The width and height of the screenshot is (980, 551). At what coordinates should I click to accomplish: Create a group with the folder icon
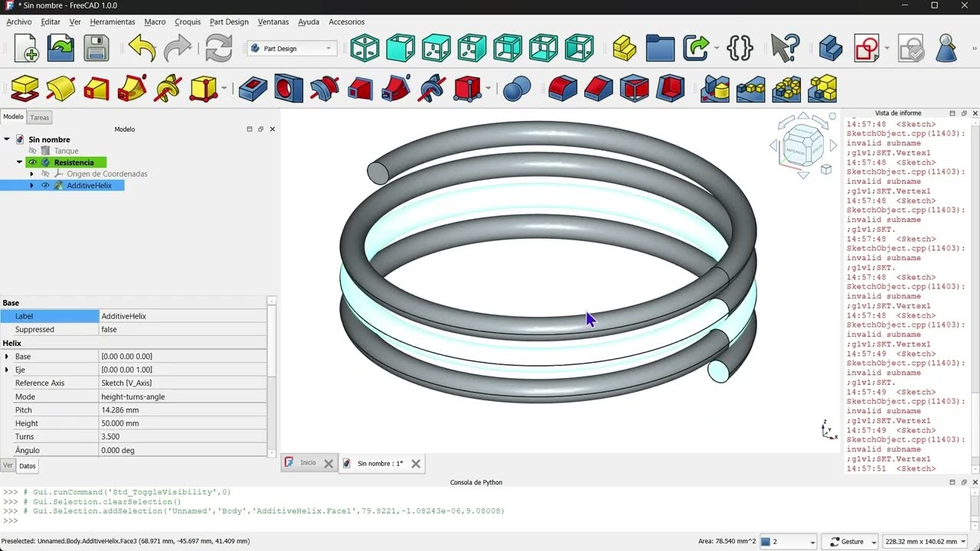[660, 48]
